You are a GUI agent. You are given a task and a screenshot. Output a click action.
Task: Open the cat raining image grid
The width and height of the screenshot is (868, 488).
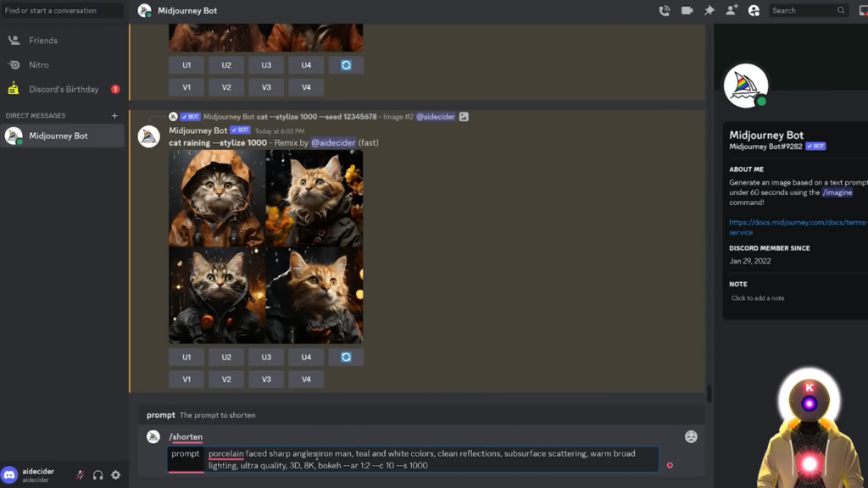click(x=265, y=247)
